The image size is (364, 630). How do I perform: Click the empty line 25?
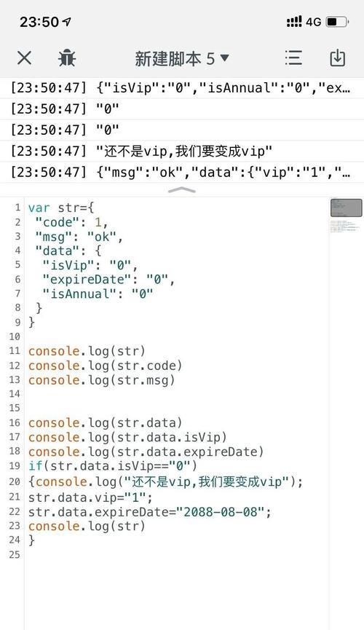pyautogui.click(x=177, y=554)
